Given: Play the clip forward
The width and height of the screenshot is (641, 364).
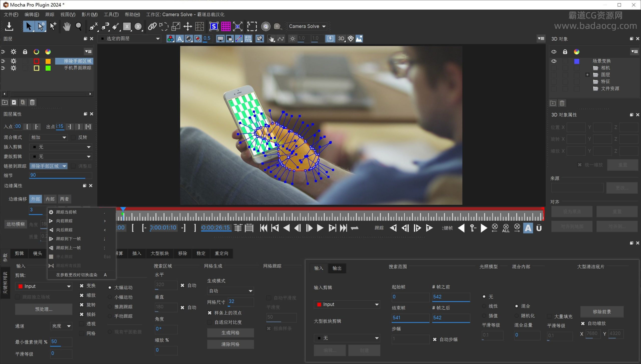Looking at the screenshot, I should (x=320, y=228).
